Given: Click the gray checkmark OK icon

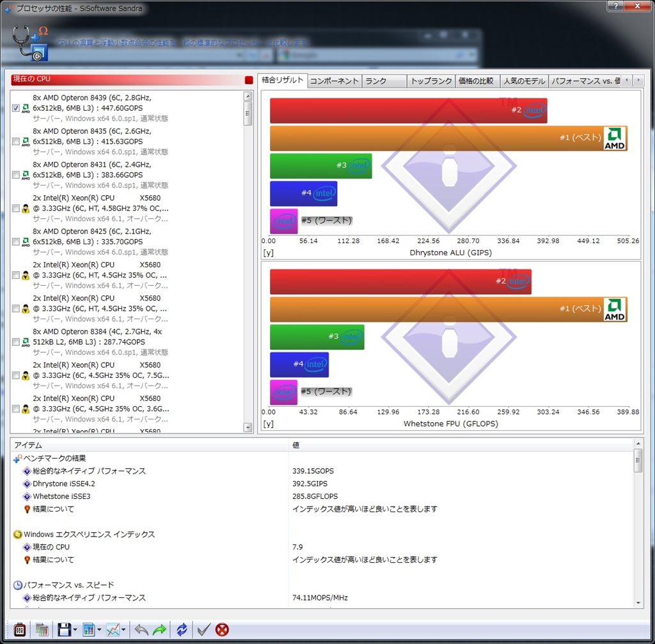Looking at the screenshot, I should pos(203,630).
